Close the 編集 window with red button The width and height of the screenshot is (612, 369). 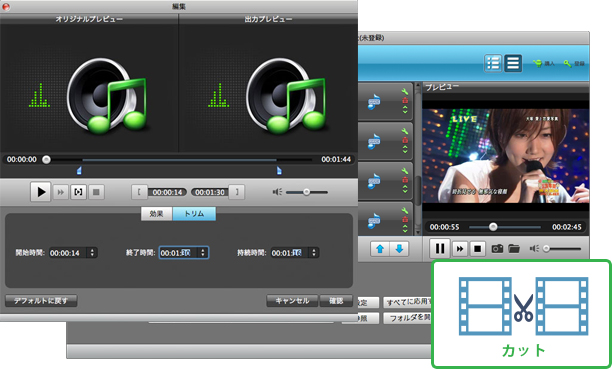click(5, 7)
